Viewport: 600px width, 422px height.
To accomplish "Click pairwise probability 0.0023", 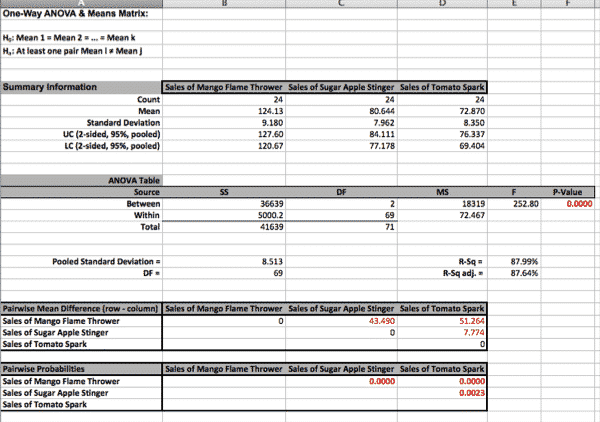I will (x=442, y=393).
